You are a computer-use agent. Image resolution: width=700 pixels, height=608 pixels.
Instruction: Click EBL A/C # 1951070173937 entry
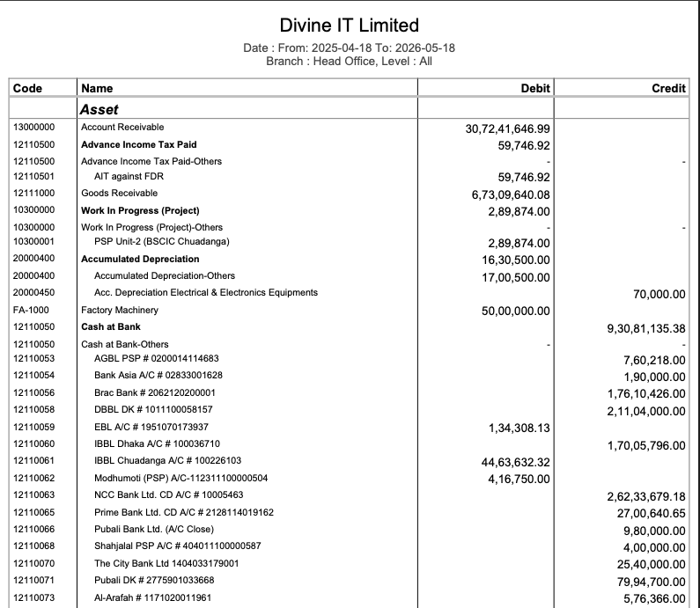[x=151, y=427]
